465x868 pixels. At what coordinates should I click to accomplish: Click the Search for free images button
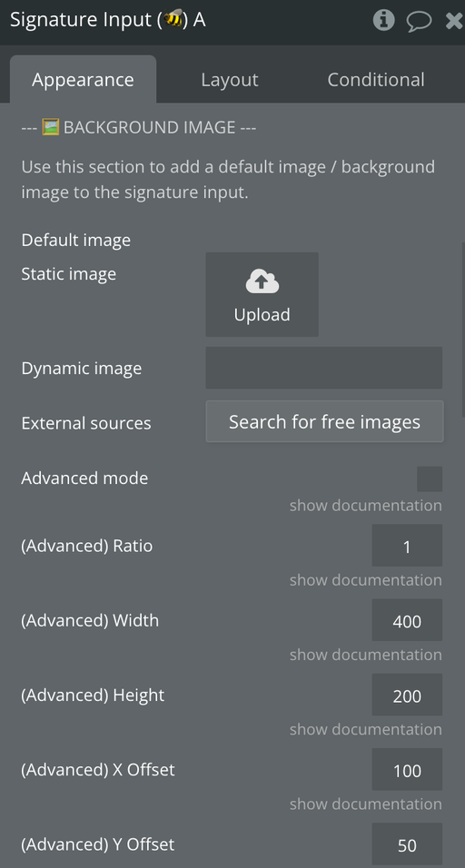point(324,422)
